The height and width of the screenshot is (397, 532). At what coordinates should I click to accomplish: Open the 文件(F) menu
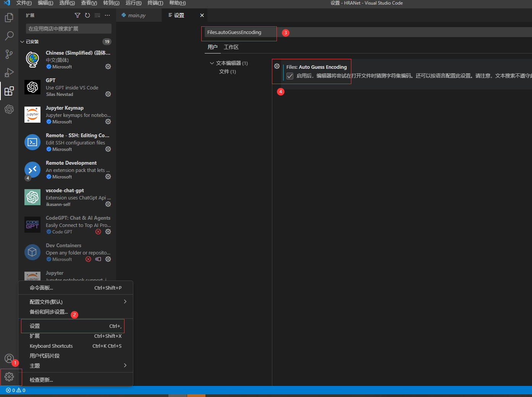coord(24,3)
